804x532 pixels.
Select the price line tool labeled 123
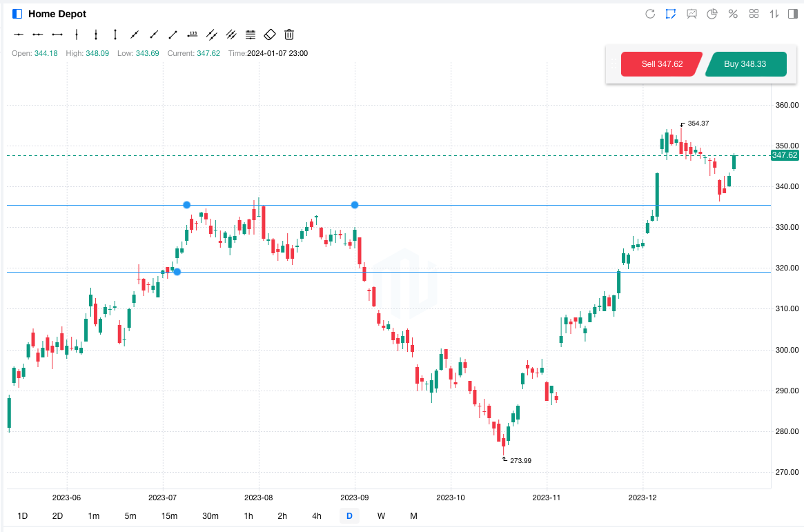[193, 34]
